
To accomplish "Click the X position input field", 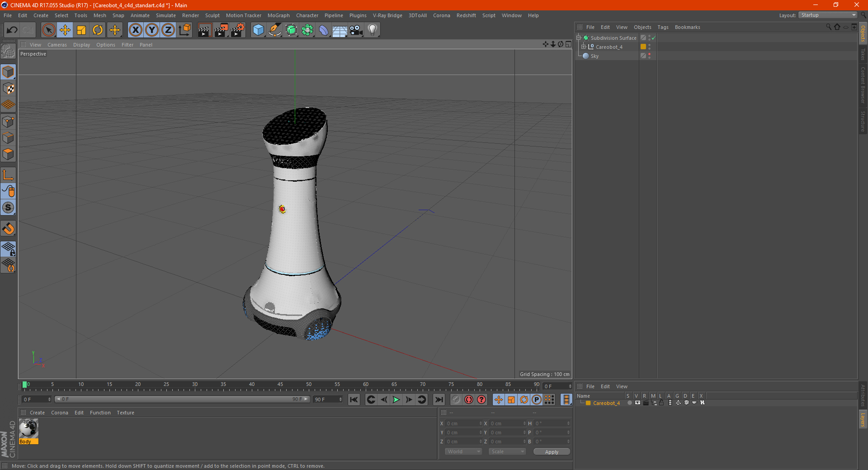I will point(462,423).
